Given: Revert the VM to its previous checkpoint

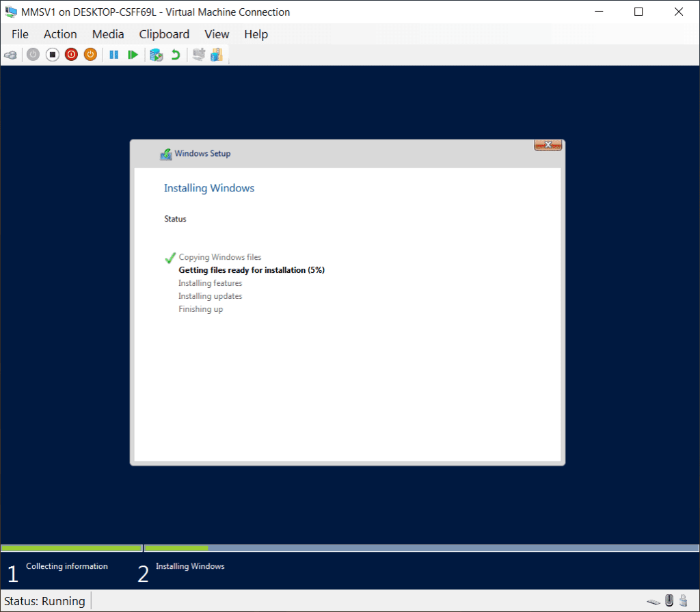Looking at the screenshot, I should (176, 55).
